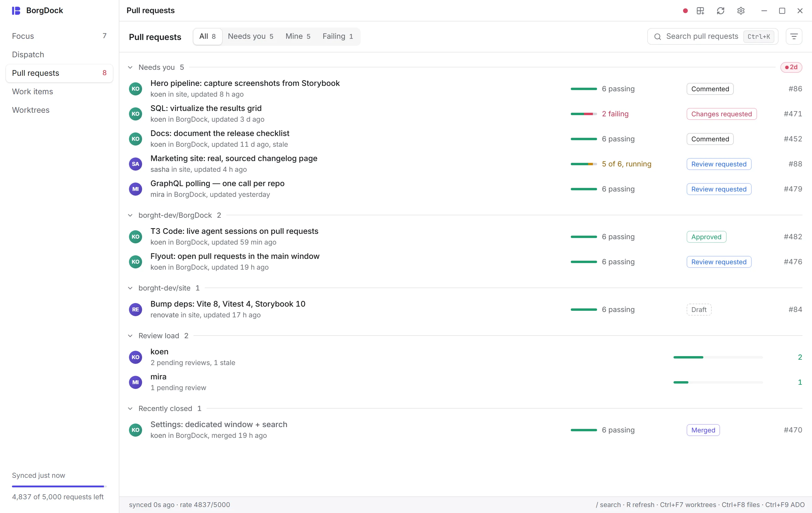Click the Commented badge on #452
Image resolution: width=812 pixels, height=513 pixels.
[x=710, y=139]
